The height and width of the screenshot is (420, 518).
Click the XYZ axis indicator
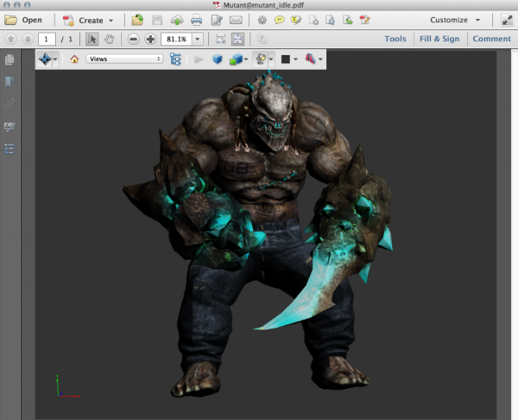[67, 386]
